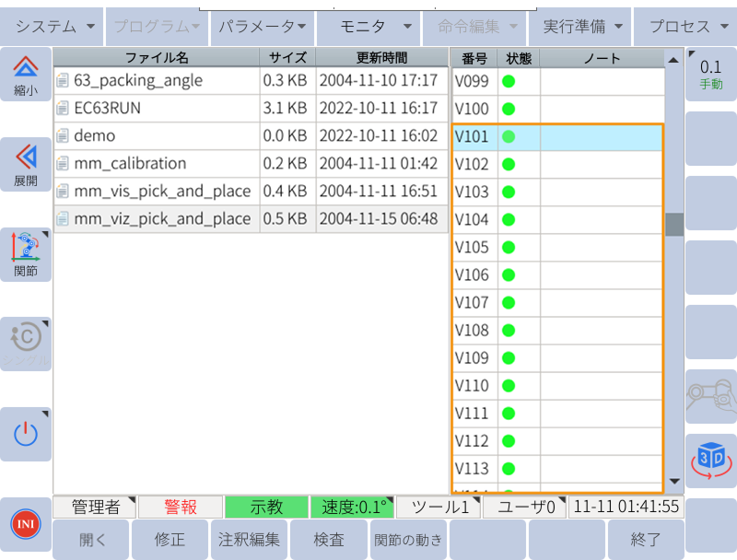Image resolution: width=737 pixels, height=560 pixels.
Task: Open the 3D view icon
Action: 711,461
